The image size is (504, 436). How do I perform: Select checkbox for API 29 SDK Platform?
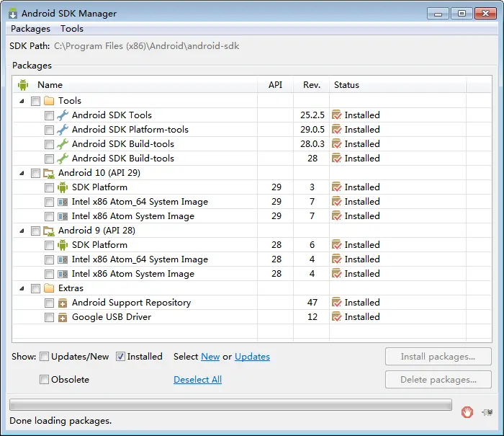coord(49,187)
